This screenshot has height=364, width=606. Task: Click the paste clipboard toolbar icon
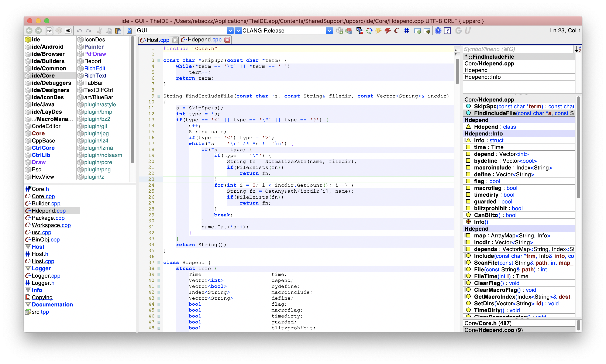118,31
